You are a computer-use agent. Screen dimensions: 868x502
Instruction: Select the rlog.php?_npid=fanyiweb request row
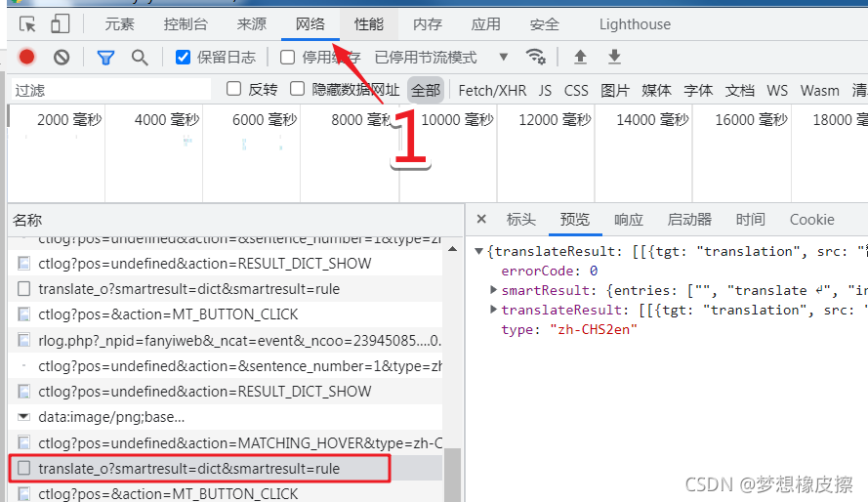[x=226, y=341]
